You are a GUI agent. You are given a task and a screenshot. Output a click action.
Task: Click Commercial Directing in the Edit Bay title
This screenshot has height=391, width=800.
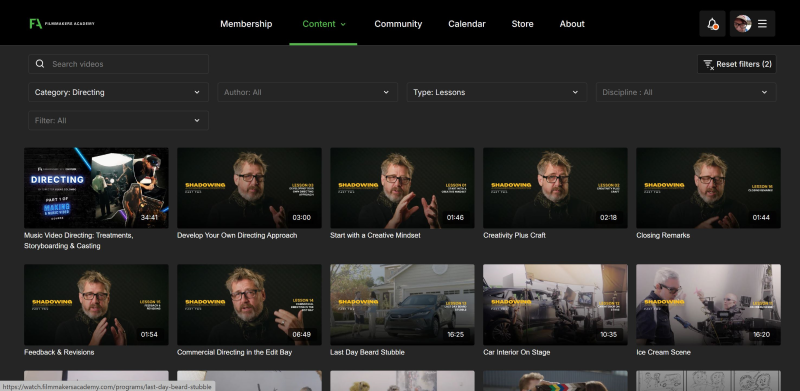(234, 352)
